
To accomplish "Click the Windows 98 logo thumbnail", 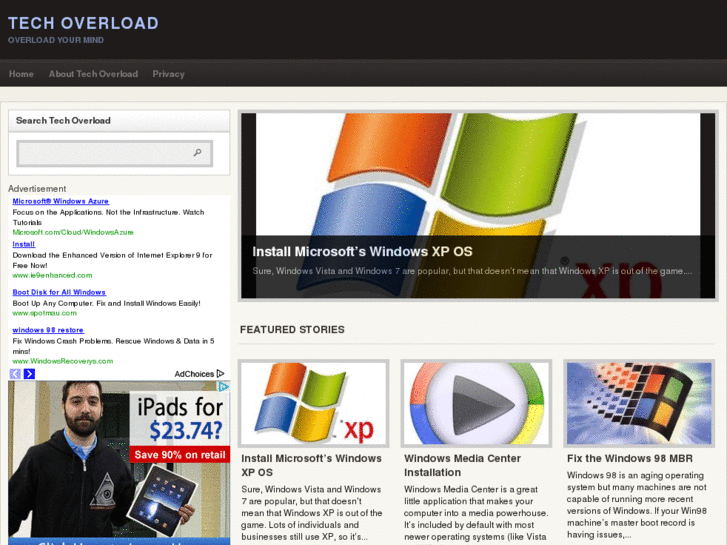I will (639, 403).
